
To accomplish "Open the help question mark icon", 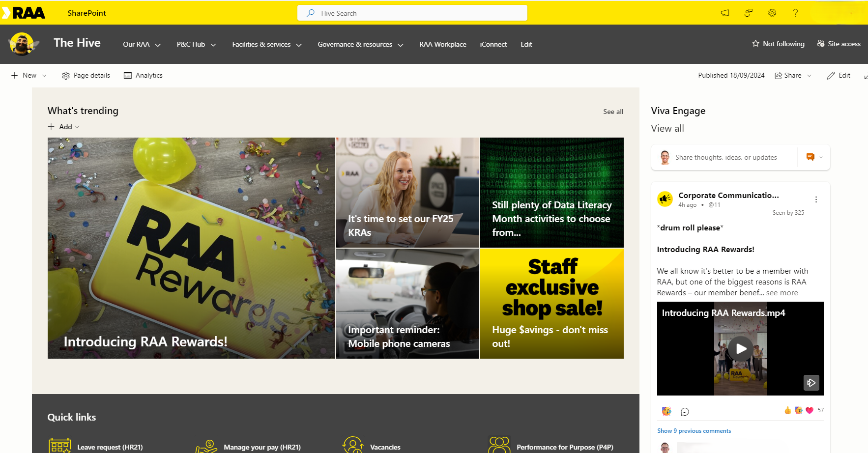I will point(795,13).
